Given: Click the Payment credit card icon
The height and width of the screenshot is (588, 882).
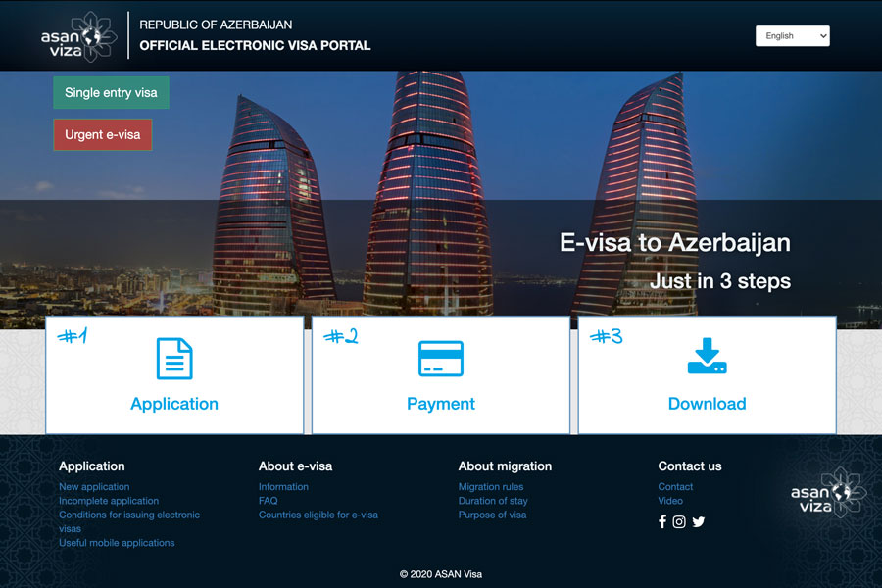Looking at the screenshot, I should click(441, 359).
